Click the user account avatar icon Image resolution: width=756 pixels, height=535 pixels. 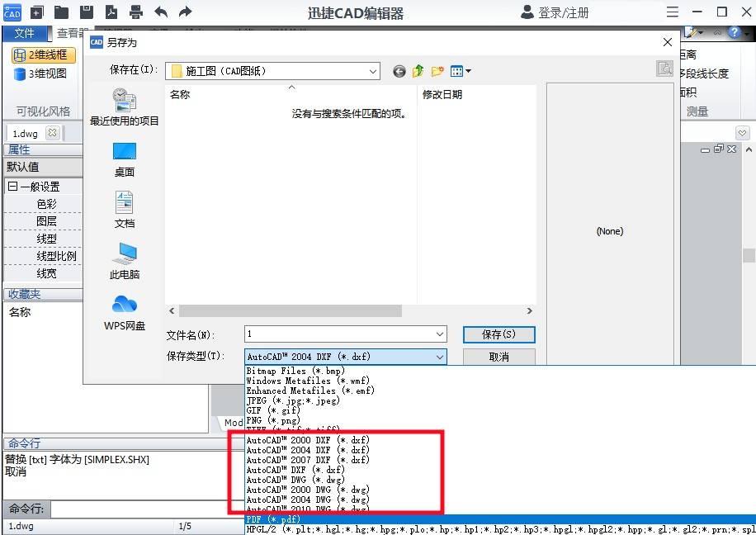[x=527, y=12]
